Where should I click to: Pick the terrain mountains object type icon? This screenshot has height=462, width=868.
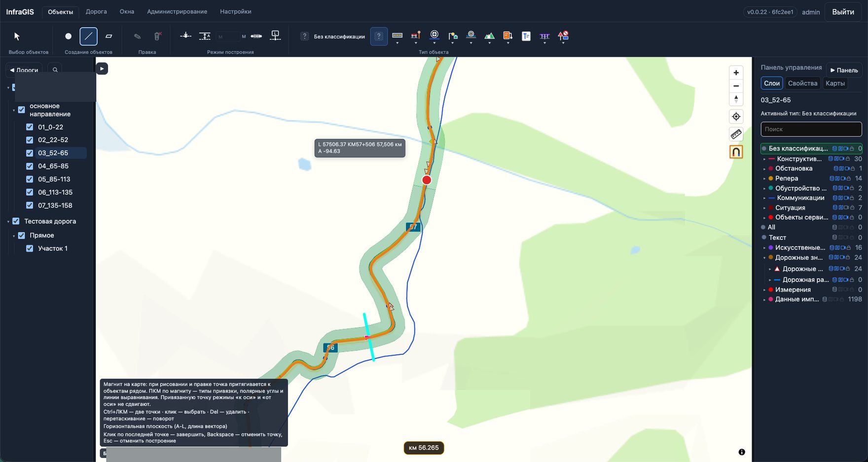[x=489, y=36]
